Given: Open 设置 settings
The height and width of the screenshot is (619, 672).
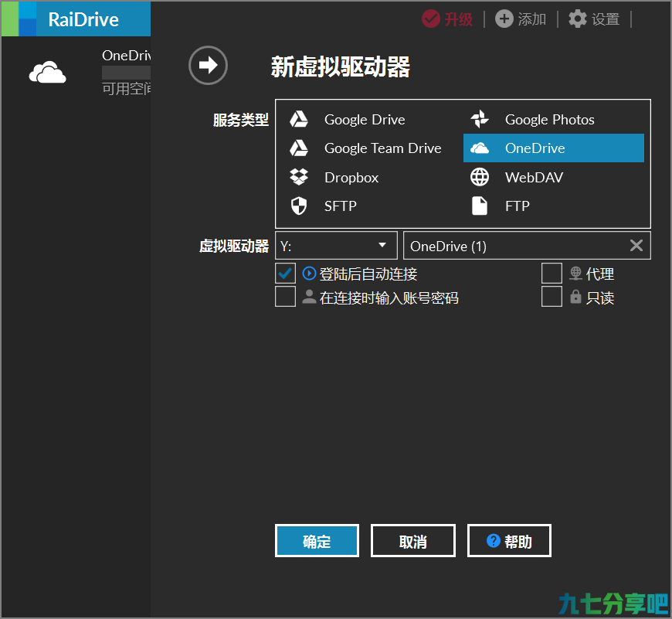Looking at the screenshot, I should [595, 19].
